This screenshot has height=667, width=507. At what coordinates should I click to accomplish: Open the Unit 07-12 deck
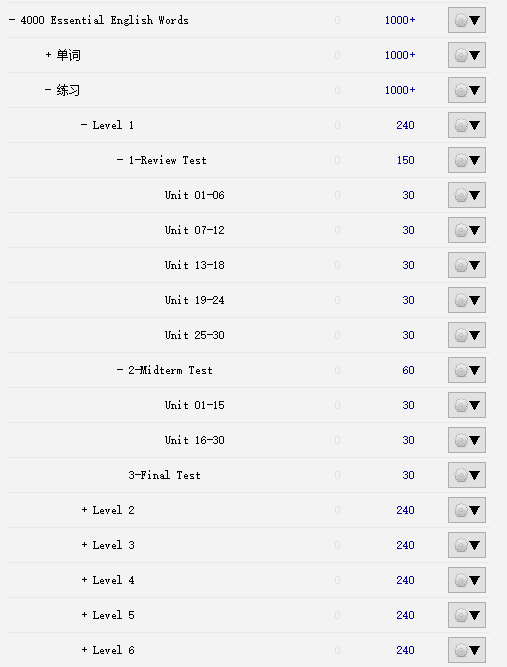194,230
